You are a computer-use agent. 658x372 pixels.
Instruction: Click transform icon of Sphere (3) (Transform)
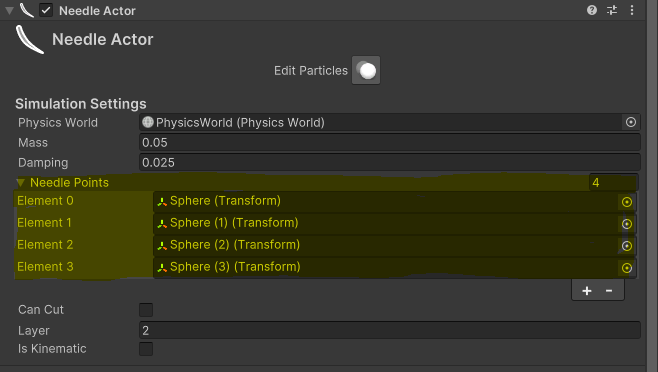click(162, 268)
